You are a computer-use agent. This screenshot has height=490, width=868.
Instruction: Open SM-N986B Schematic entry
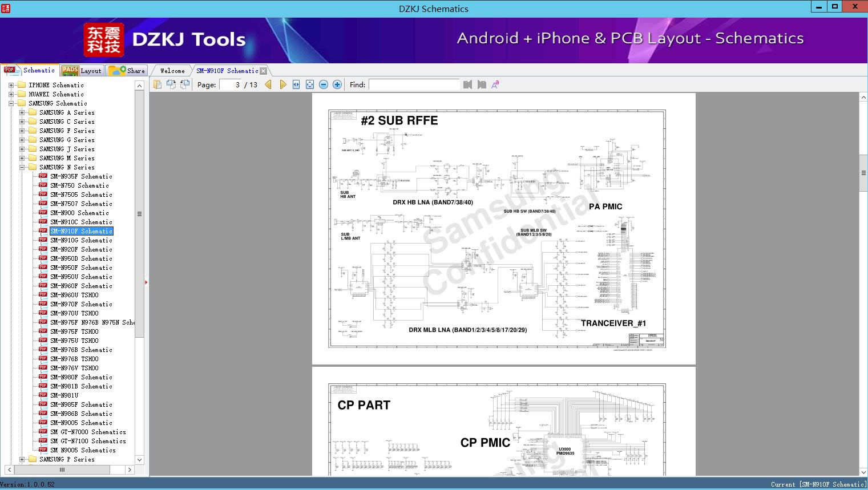[x=81, y=414]
